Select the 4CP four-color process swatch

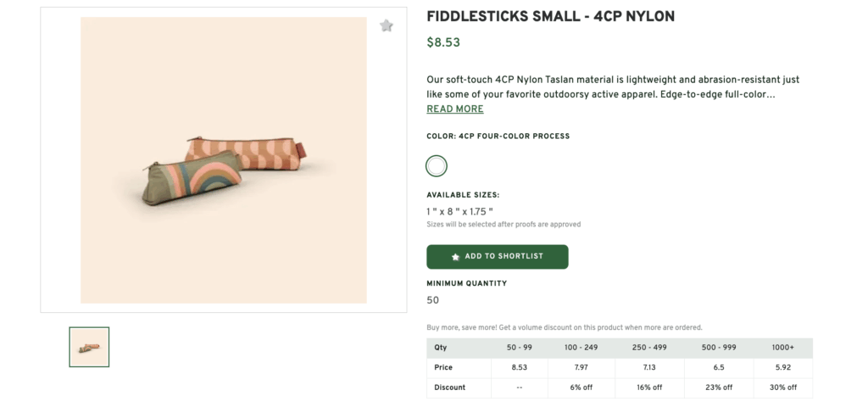click(x=437, y=166)
